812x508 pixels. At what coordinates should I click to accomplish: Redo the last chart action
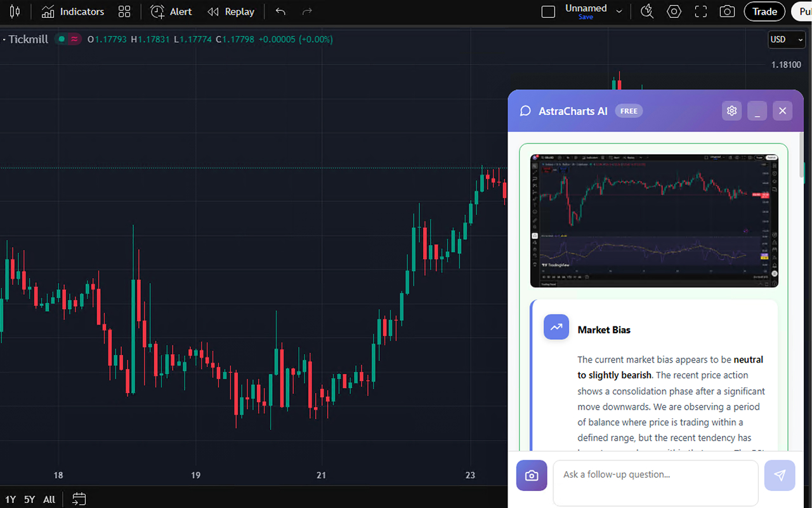pos(308,11)
